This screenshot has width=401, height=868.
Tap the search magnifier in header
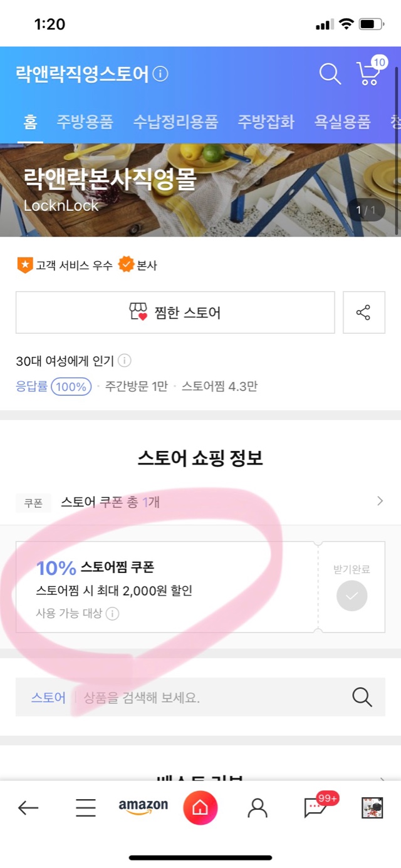coord(330,74)
